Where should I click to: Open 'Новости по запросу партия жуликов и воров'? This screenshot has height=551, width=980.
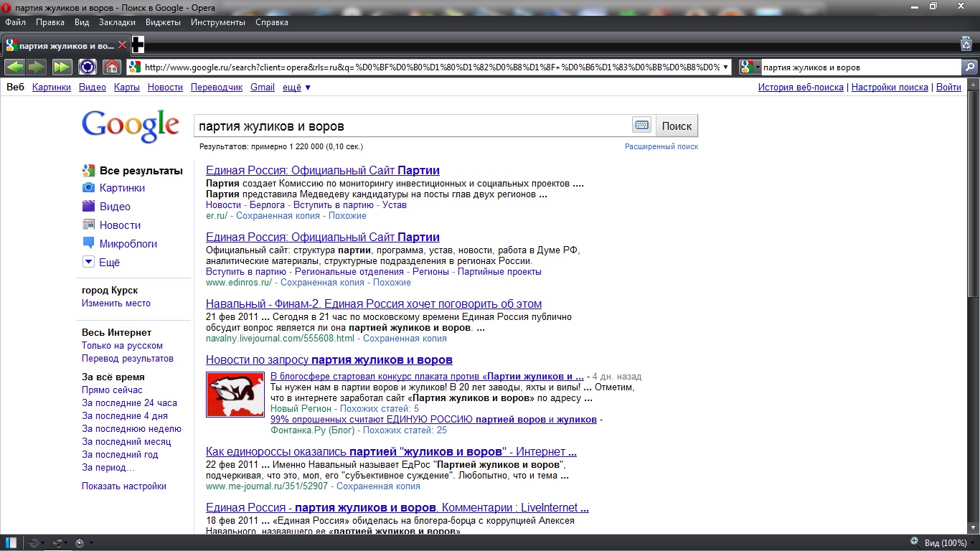point(329,360)
